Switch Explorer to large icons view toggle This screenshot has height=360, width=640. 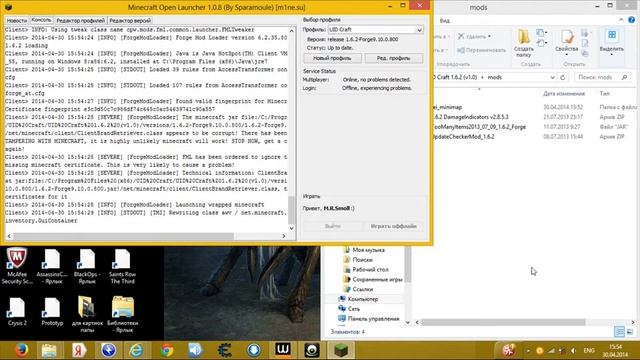pyautogui.click(x=630, y=332)
